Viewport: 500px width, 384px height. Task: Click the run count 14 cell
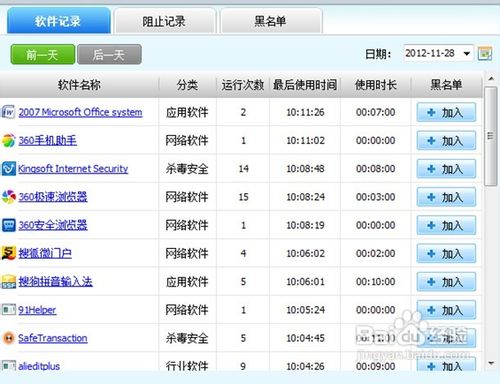244,169
